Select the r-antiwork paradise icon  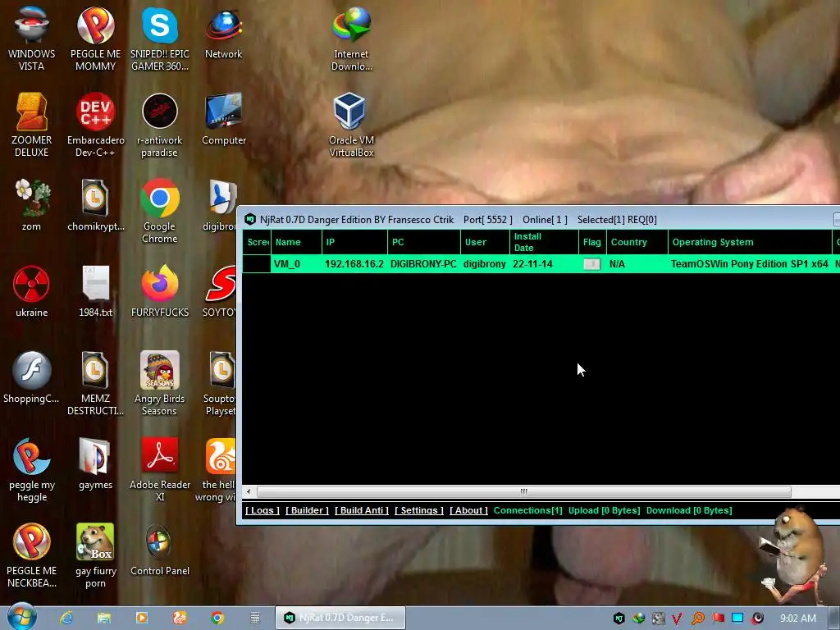[x=160, y=125]
